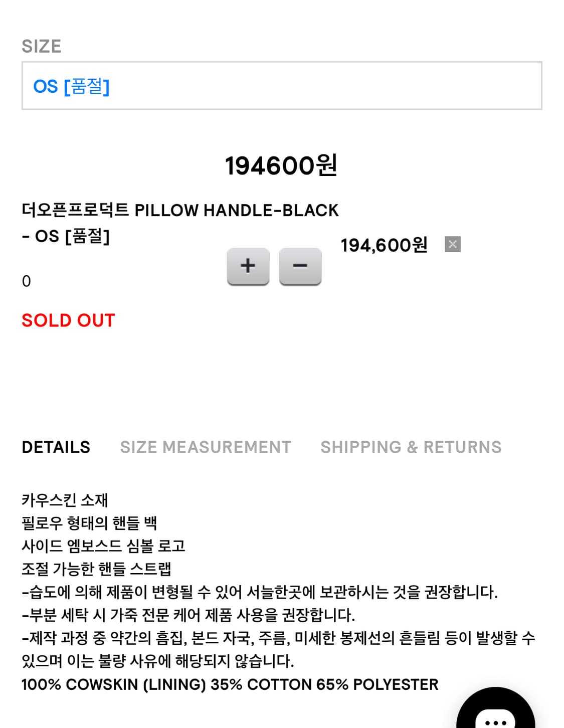Screen dimensions: 564x728
Task: Select the quantity value 0
Action: pyautogui.click(x=27, y=281)
